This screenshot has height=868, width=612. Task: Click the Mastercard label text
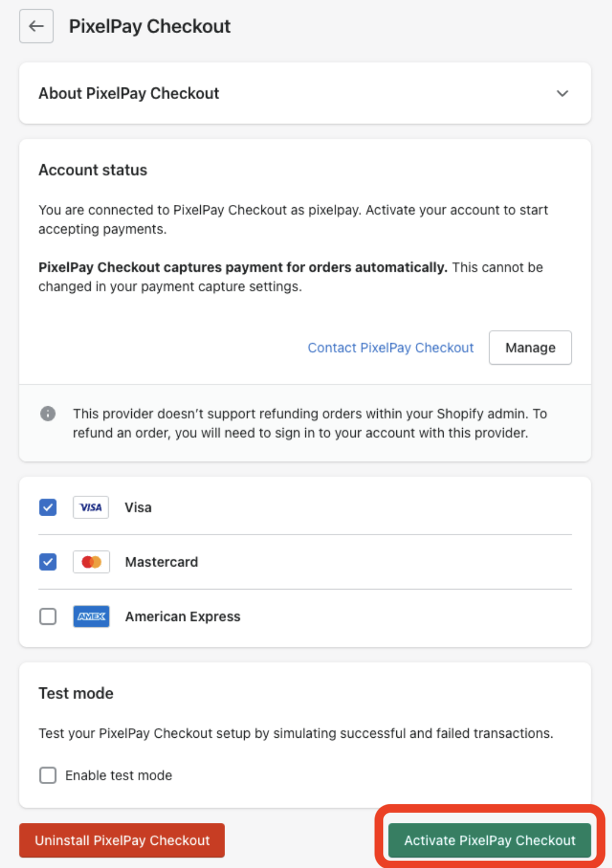[x=162, y=562]
